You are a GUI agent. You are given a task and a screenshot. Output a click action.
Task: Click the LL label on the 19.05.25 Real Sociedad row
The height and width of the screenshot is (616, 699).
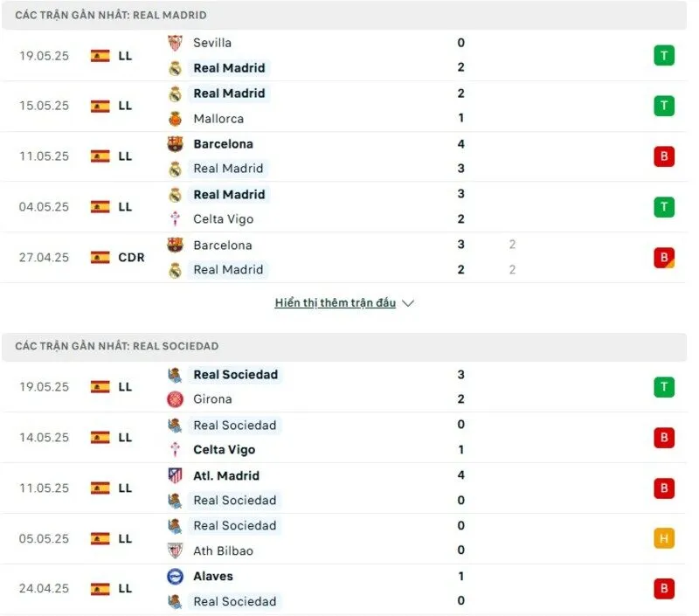pos(124,386)
